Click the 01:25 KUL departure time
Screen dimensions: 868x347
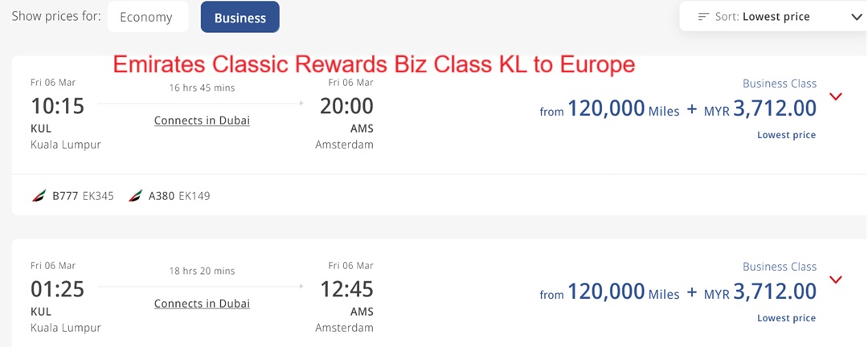[x=57, y=289]
